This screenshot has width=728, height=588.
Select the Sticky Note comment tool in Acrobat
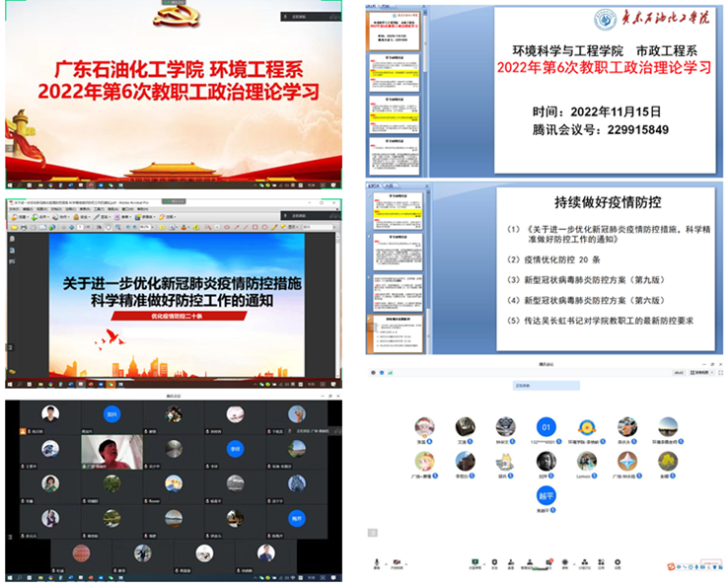click(x=163, y=227)
